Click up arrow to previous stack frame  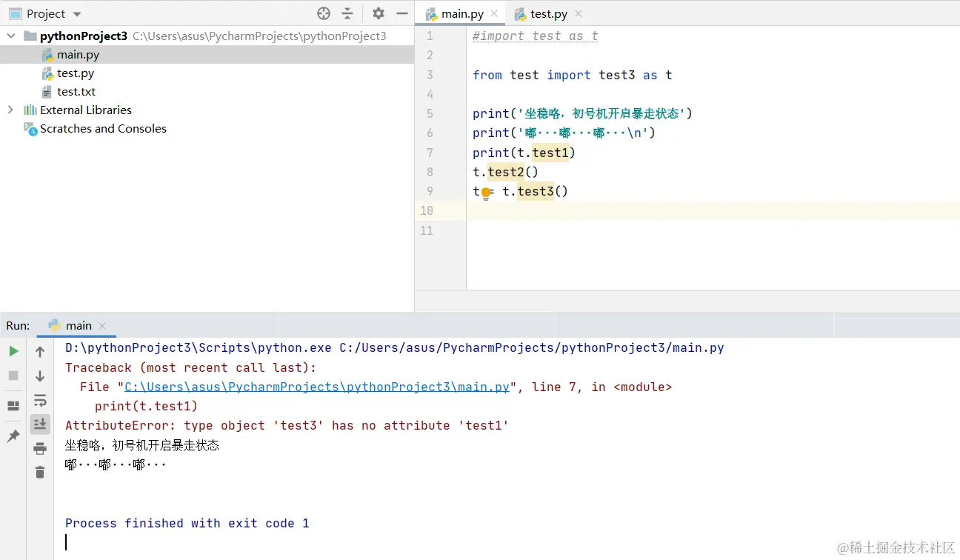[40, 352]
